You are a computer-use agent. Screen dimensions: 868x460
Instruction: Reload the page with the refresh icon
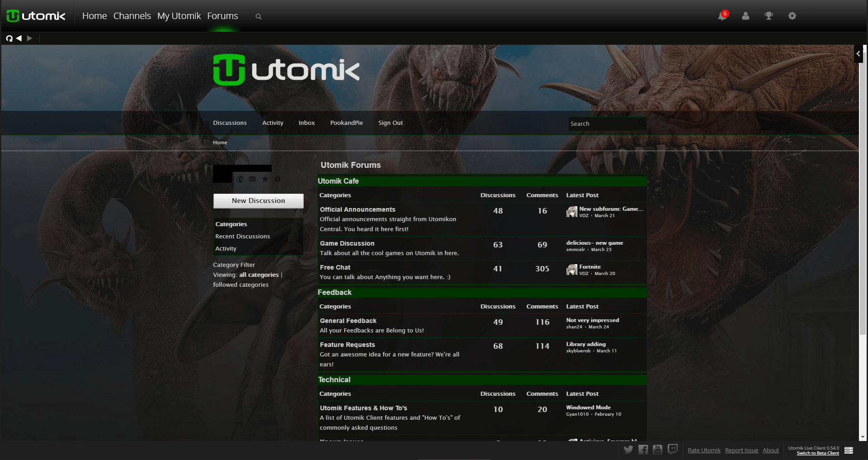pyautogui.click(x=9, y=38)
